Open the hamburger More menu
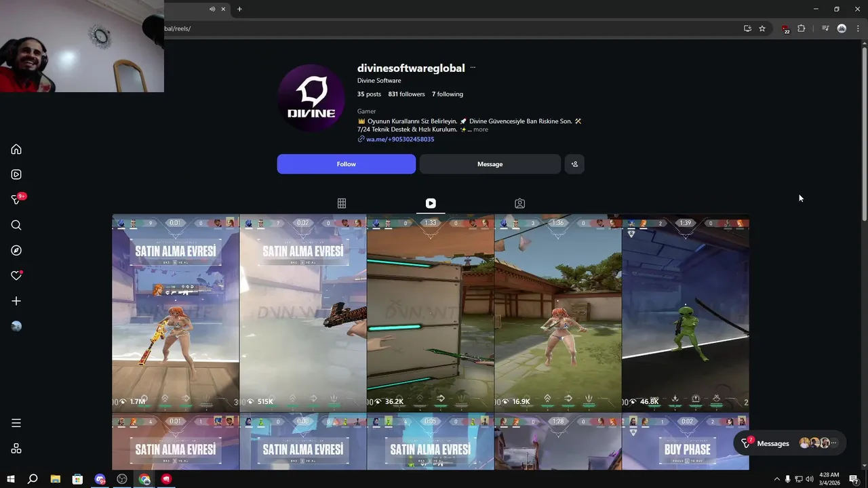The height and width of the screenshot is (488, 868). [16, 423]
